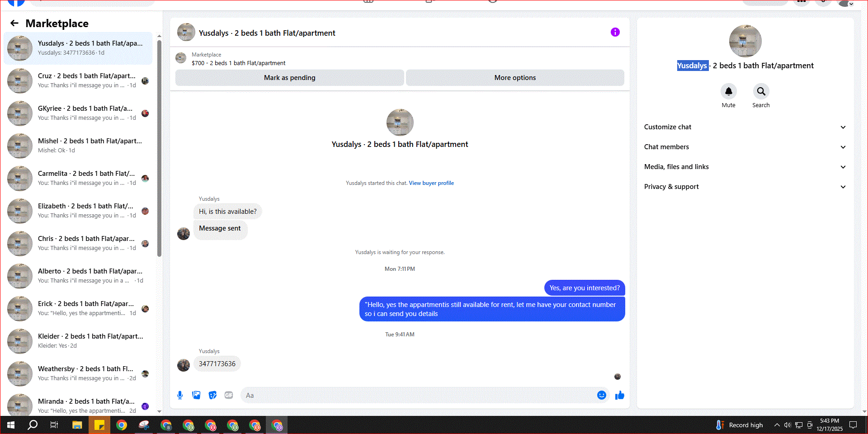Open View buyer profile link

pos(431,183)
